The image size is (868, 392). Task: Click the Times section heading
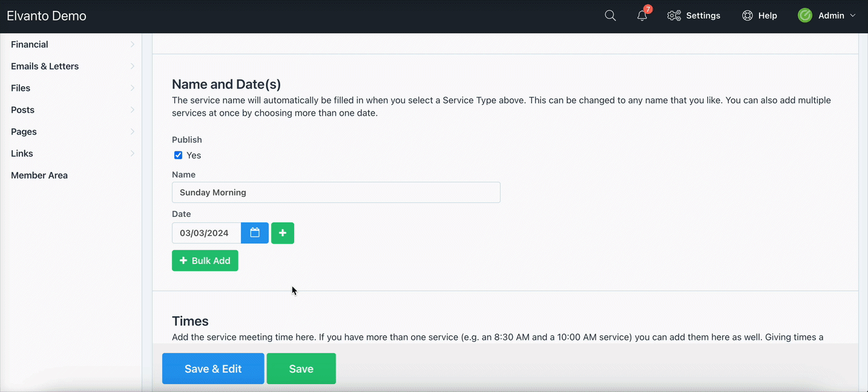190,321
